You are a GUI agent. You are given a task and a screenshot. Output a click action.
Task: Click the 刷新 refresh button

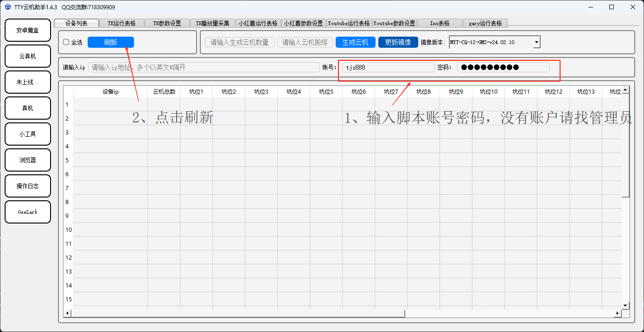tap(110, 42)
